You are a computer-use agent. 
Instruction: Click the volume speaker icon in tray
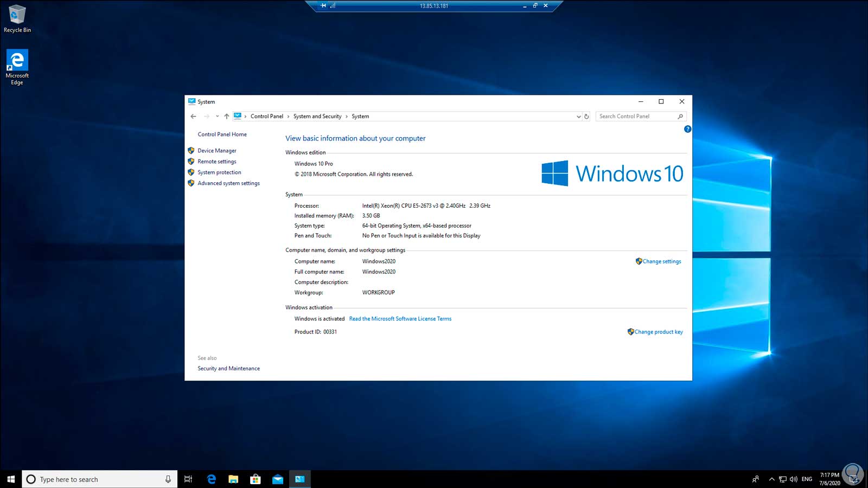click(794, 479)
